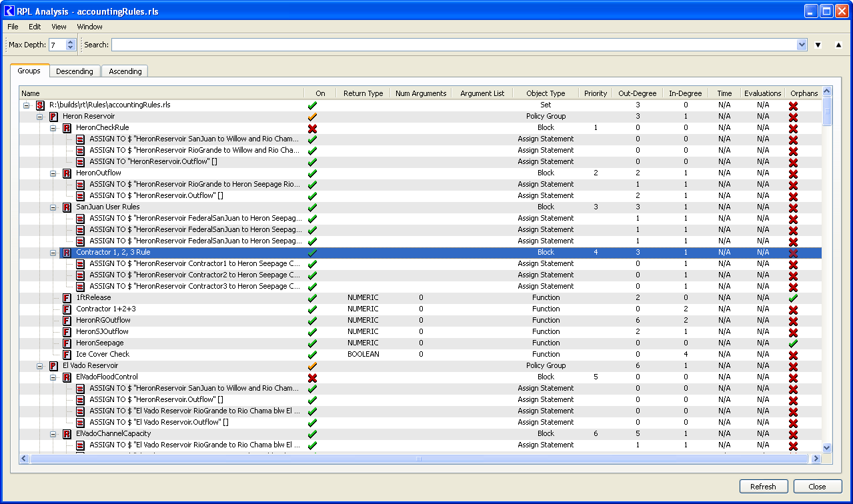Click the statement icon for Contractor1 to Heron Seepage
This screenshot has height=504, width=853.
click(x=80, y=264)
